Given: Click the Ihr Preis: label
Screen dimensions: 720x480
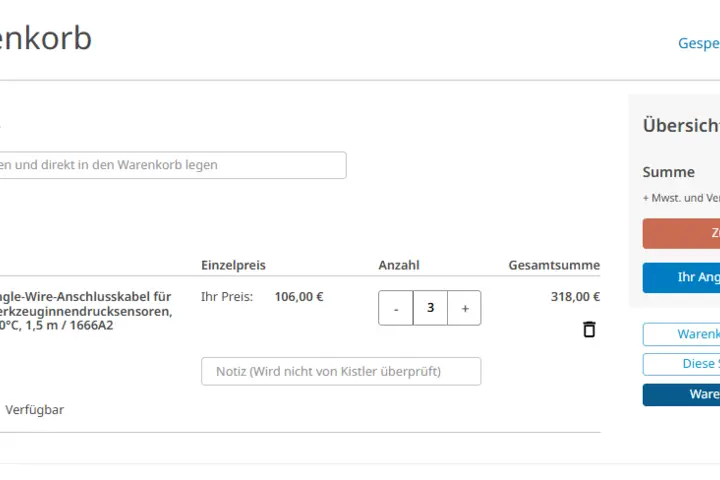Looking at the screenshot, I should (227, 297).
